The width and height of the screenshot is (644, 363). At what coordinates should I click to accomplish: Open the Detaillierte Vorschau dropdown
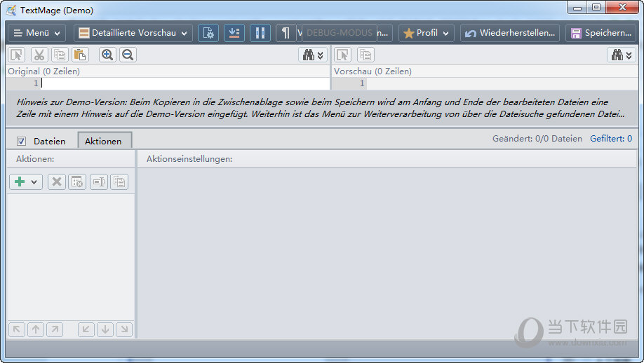click(x=133, y=33)
